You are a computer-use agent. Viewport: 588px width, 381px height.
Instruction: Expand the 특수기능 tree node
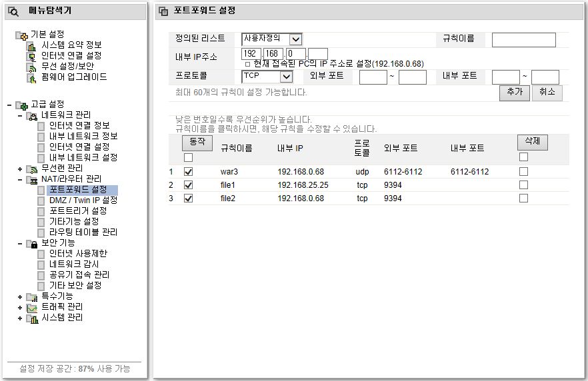(x=20, y=298)
